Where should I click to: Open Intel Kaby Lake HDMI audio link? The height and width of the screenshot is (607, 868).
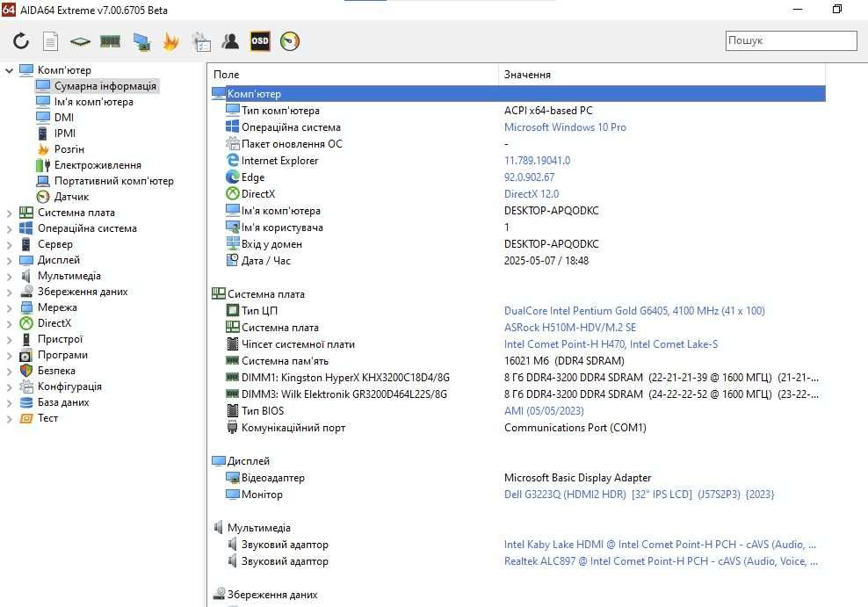point(660,545)
